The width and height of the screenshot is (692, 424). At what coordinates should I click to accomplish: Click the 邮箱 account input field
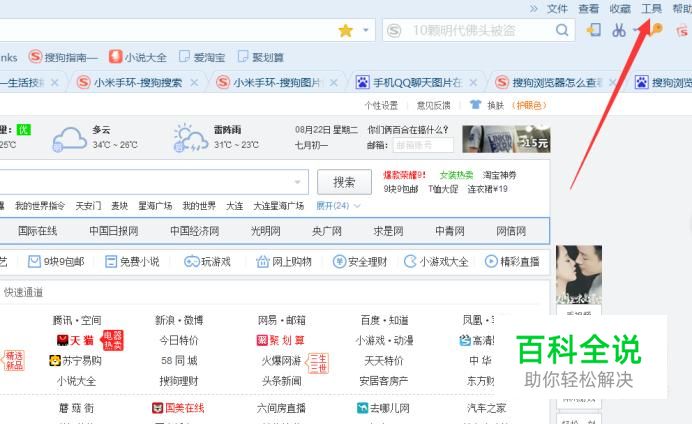tap(423, 145)
